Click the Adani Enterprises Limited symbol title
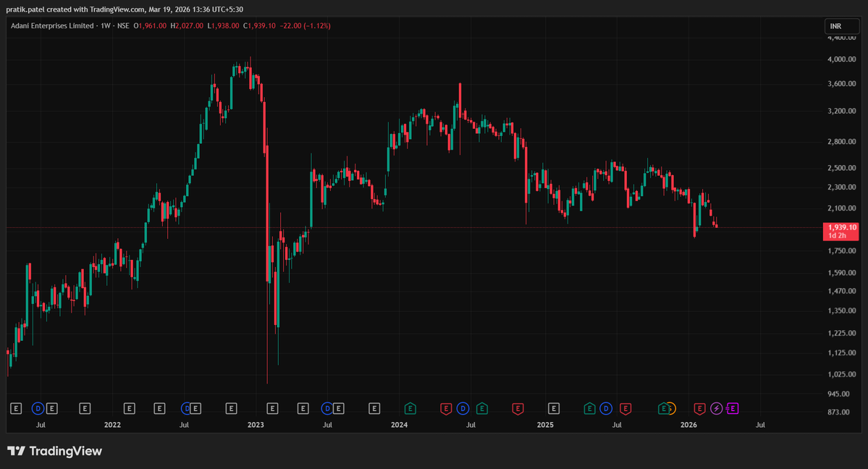Viewport: 868px width, 469px height. point(52,25)
